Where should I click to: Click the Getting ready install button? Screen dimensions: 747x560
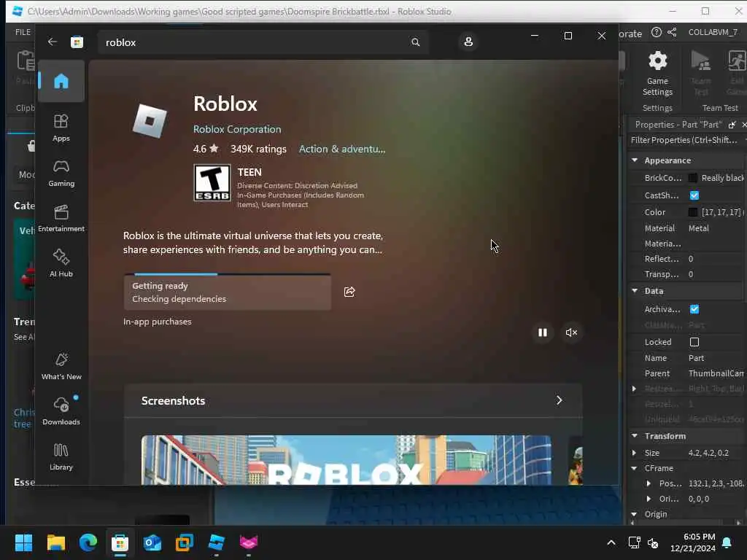click(228, 292)
